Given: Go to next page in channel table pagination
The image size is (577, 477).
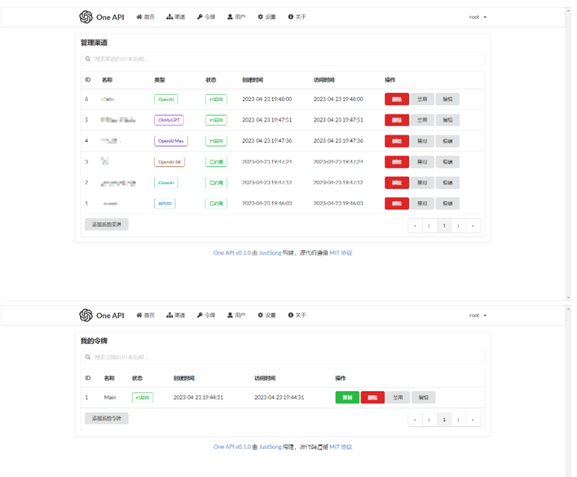Looking at the screenshot, I should pyautogui.click(x=458, y=226).
